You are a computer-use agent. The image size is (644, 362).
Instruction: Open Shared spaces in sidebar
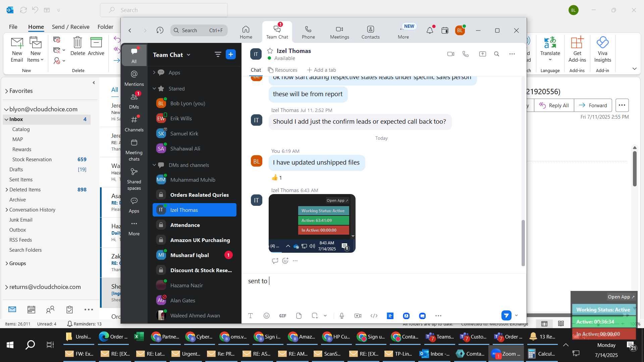pos(134,179)
